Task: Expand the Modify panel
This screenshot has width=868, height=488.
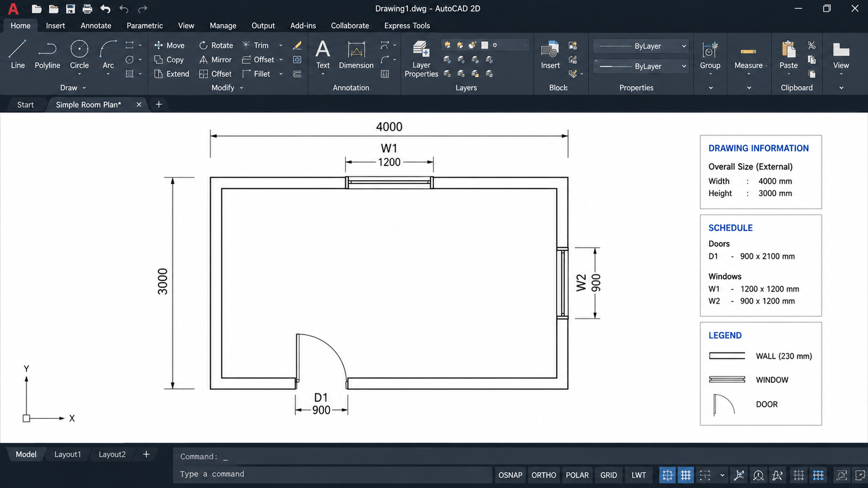Action: point(227,88)
